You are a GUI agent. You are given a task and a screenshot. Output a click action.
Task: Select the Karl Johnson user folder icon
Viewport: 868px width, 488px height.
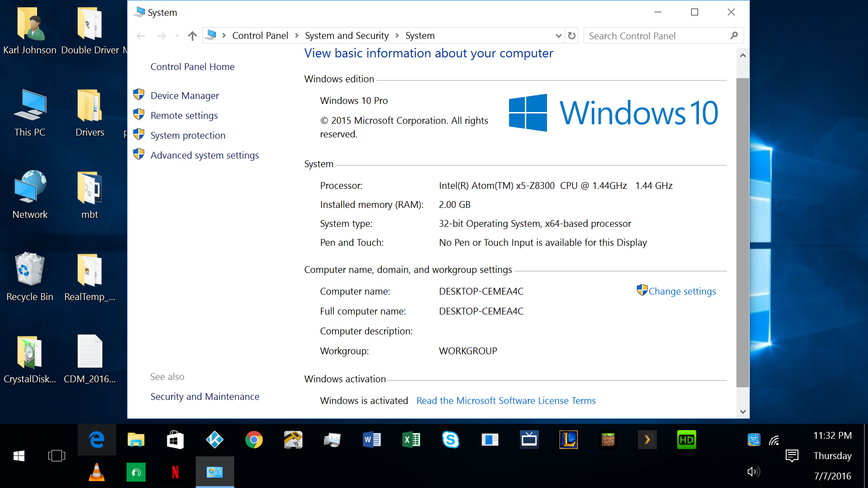pyautogui.click(x=30, y=30)
